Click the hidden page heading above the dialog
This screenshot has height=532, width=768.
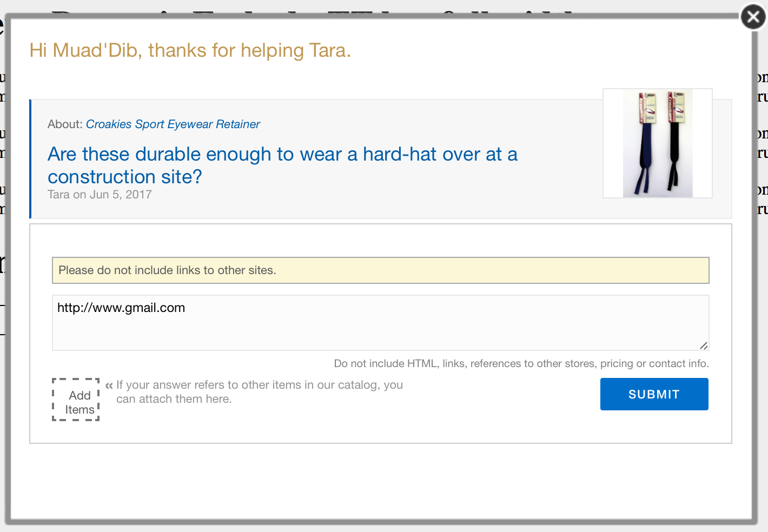click(x=314, y=12)
